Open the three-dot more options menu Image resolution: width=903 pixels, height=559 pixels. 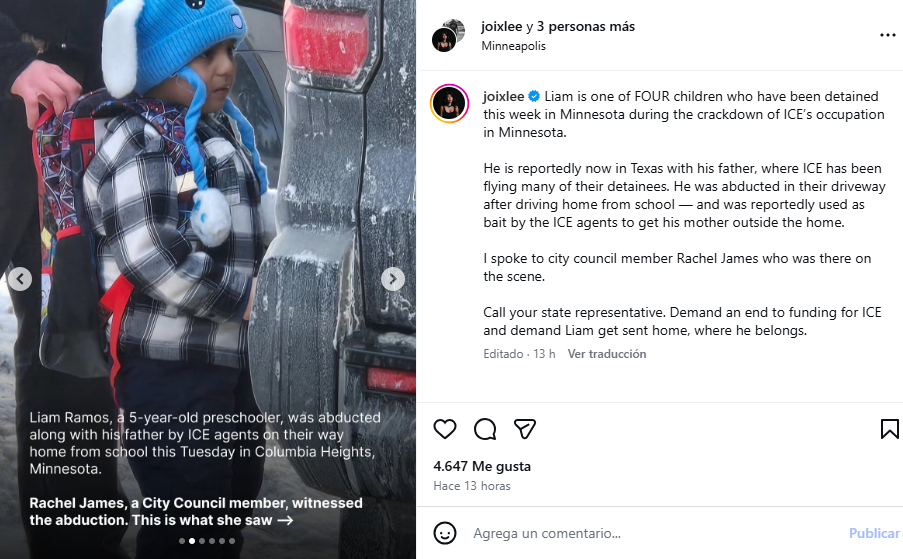[887, 36]
